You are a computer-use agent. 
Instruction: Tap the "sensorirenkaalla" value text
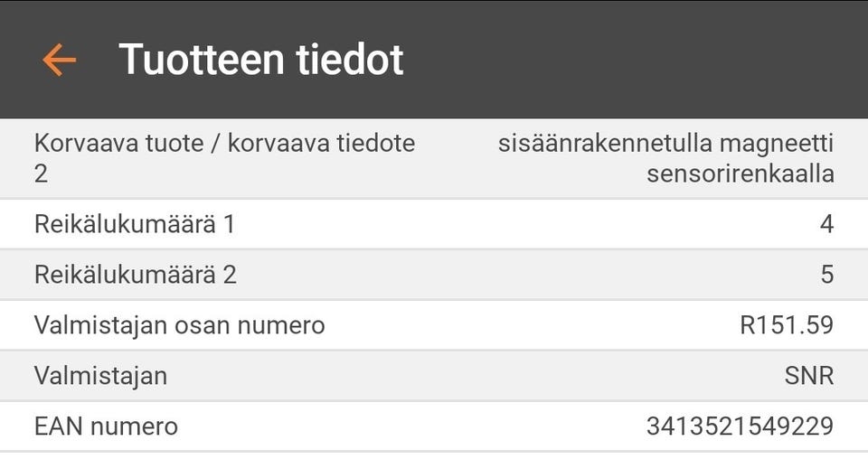tap(740, 173)
